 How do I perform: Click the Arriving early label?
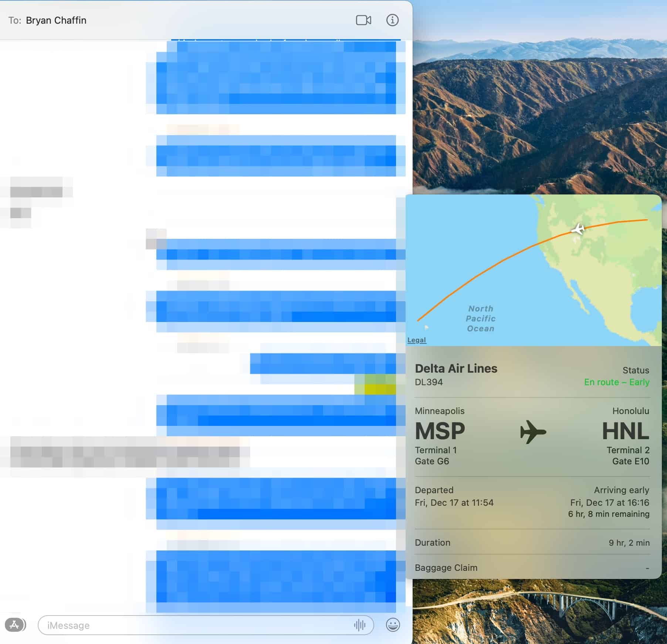coord(621,490)
